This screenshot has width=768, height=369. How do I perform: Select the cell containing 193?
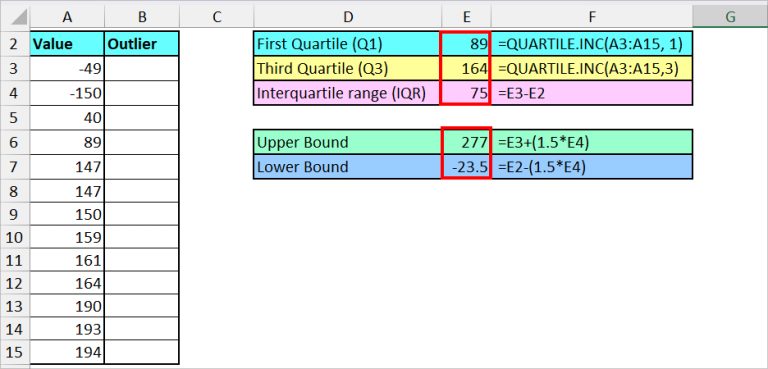(67, 329)
